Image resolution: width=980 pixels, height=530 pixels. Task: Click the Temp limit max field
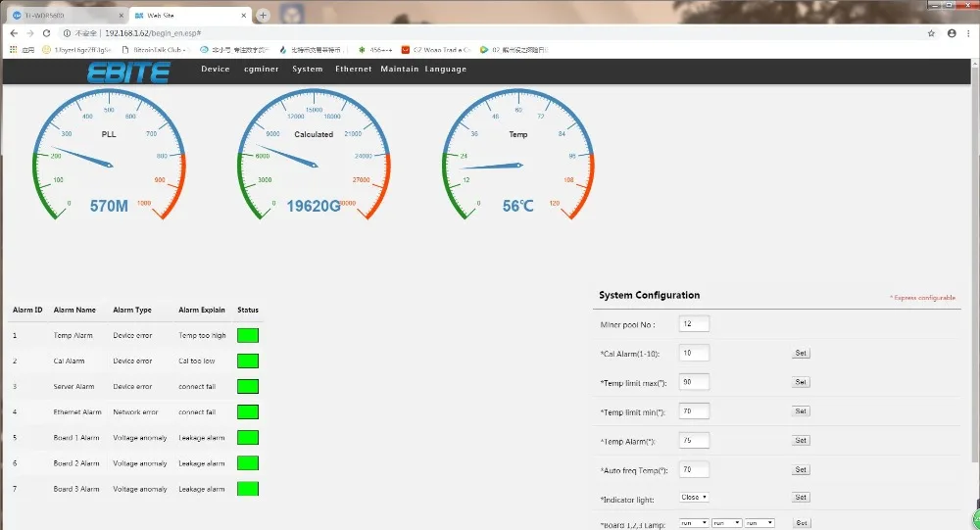point(694,382)
